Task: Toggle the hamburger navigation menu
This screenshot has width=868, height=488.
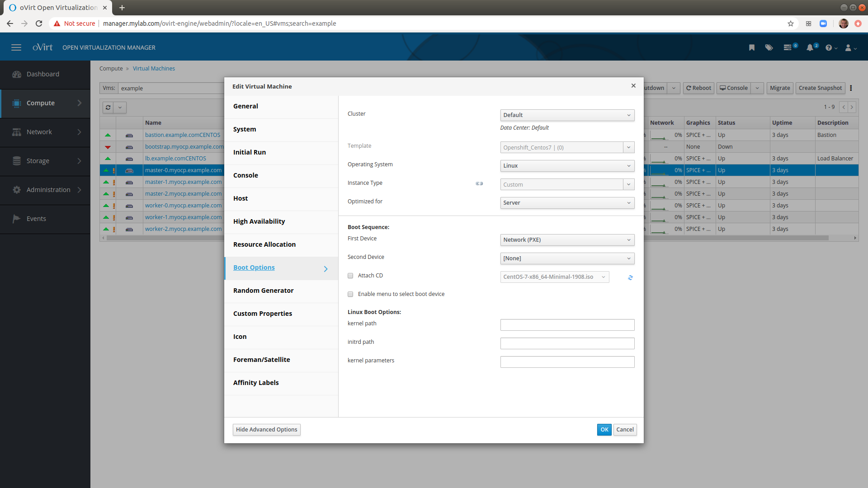Action: click(x=16, y=47)
